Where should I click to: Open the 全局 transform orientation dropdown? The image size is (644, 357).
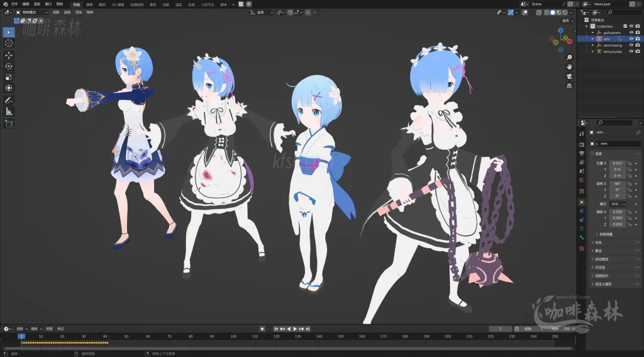262,13
